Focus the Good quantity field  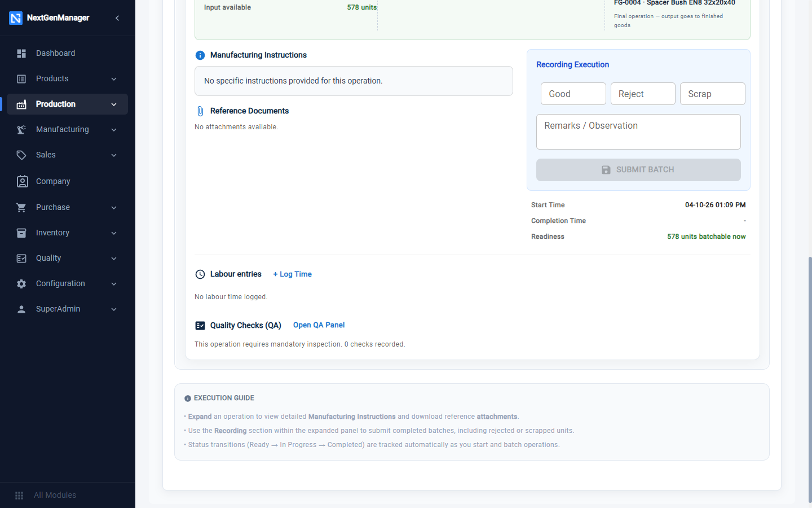click(x=573, y=94)
